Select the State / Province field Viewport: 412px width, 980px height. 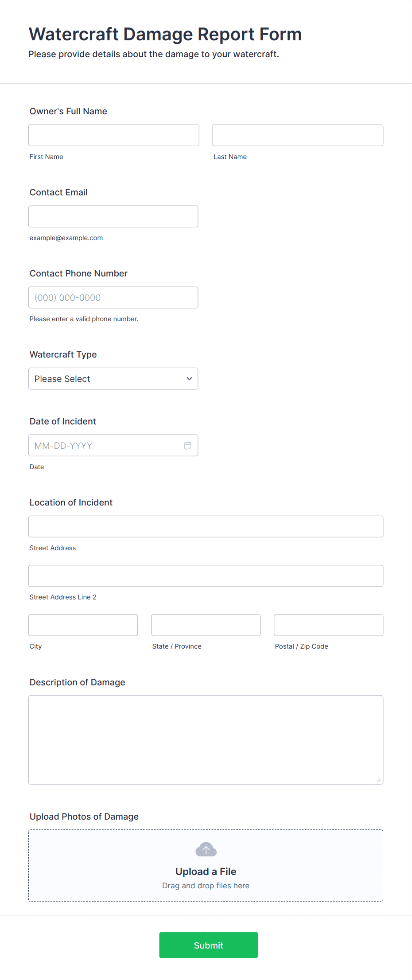pos(206,625)
